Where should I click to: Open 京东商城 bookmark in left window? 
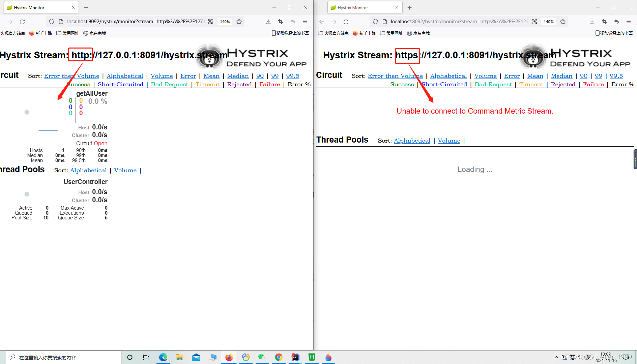click(x=95, y=33)
